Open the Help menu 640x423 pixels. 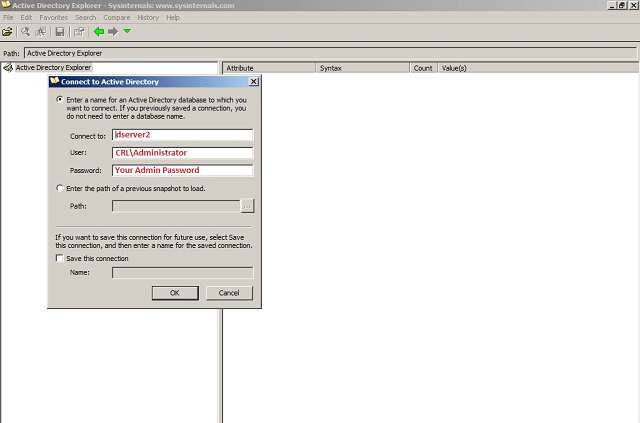pyautogui.click(x=173, y=18)
